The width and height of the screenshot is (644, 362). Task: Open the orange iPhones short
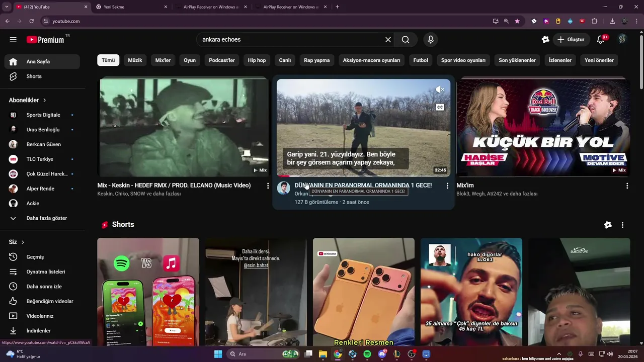(364, 292)
